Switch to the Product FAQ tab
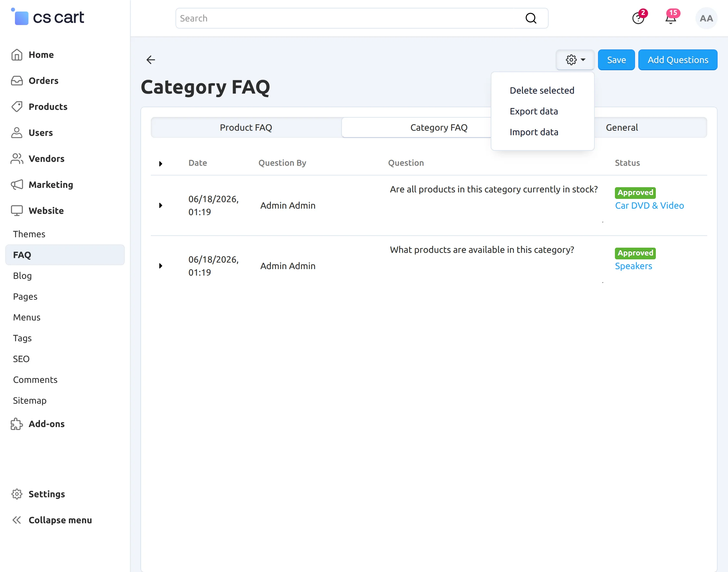Image resolution: width=728 pixels, height=572 pixels. click(246, 127)
